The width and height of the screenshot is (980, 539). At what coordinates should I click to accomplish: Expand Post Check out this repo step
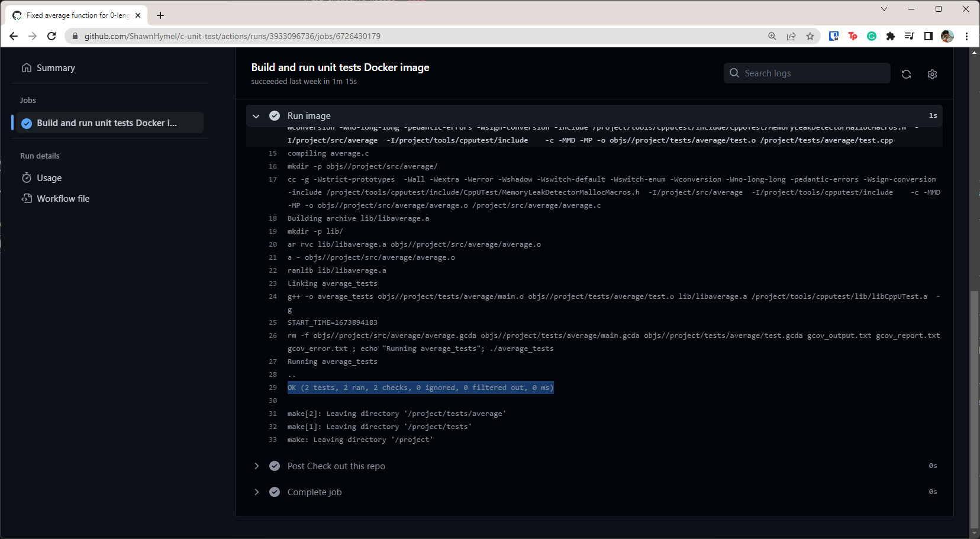(256, 466)
